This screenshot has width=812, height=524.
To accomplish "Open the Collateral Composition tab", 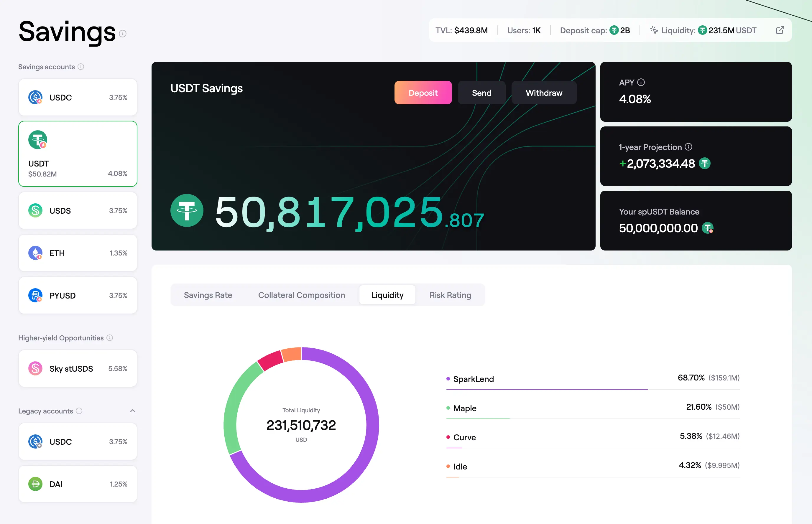I will point(301,295).
